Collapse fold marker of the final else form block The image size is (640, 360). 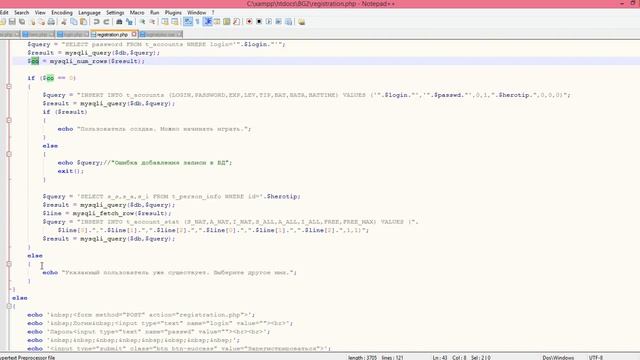pyautogui.click(x=9, y=306)
